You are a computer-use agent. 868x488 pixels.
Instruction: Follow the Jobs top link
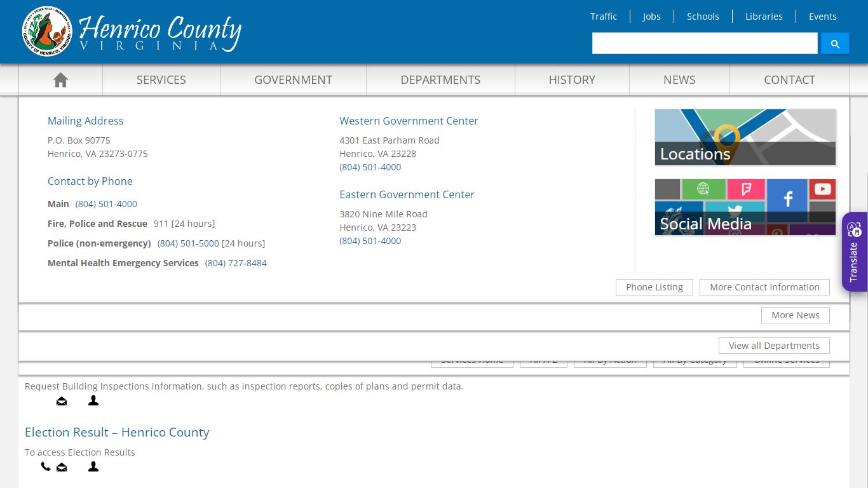click(x=651, y=17)
